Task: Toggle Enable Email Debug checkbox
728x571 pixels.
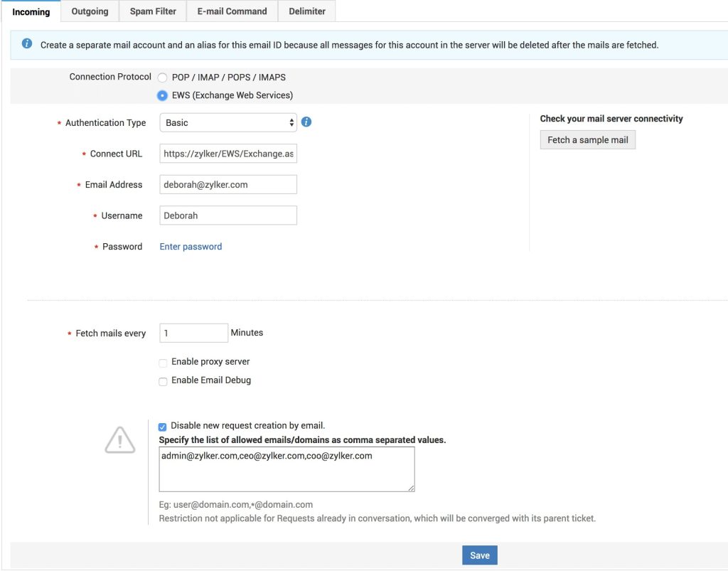Action: pos(163,381)
